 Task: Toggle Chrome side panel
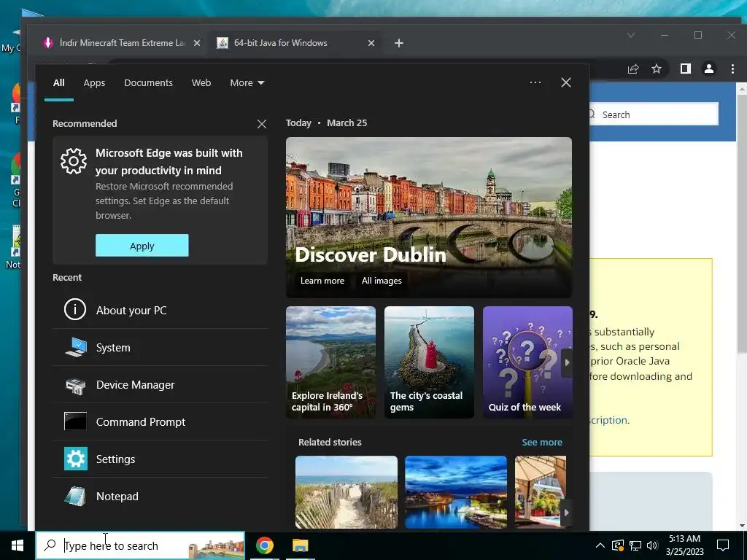(686, 69)
